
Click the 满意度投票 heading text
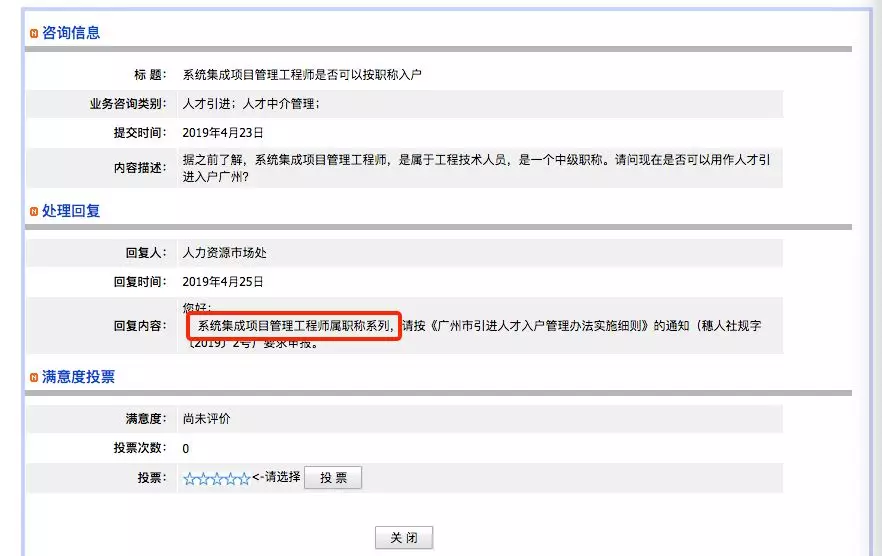(78, 376)
